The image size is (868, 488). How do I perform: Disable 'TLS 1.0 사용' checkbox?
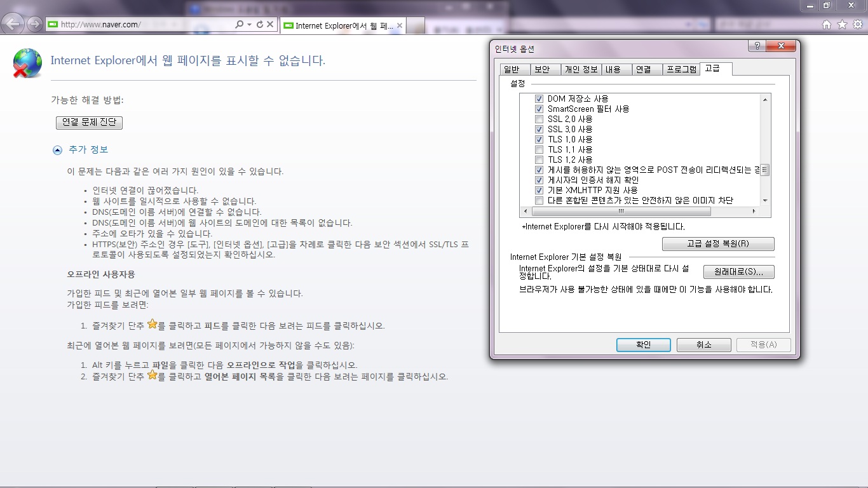click(x=539, y=140)
